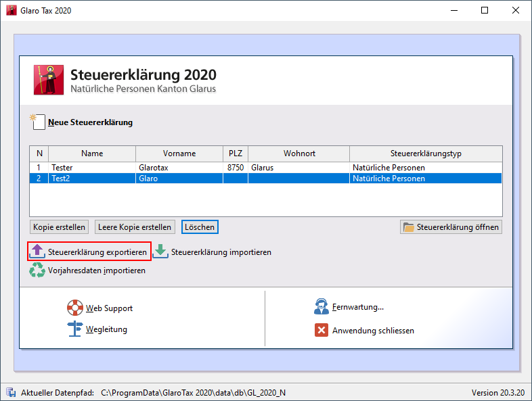Click the headset Fernwartung icon

tap(321, 306)
